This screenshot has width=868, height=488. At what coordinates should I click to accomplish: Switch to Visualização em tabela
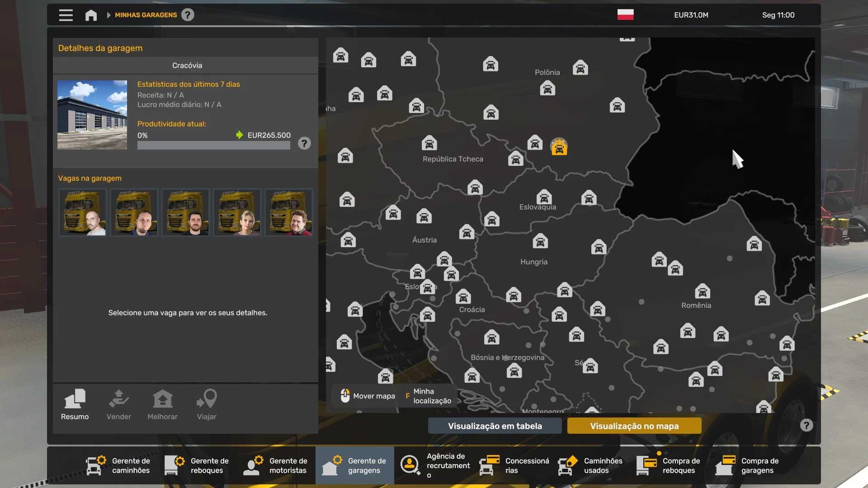pos(495,426)
